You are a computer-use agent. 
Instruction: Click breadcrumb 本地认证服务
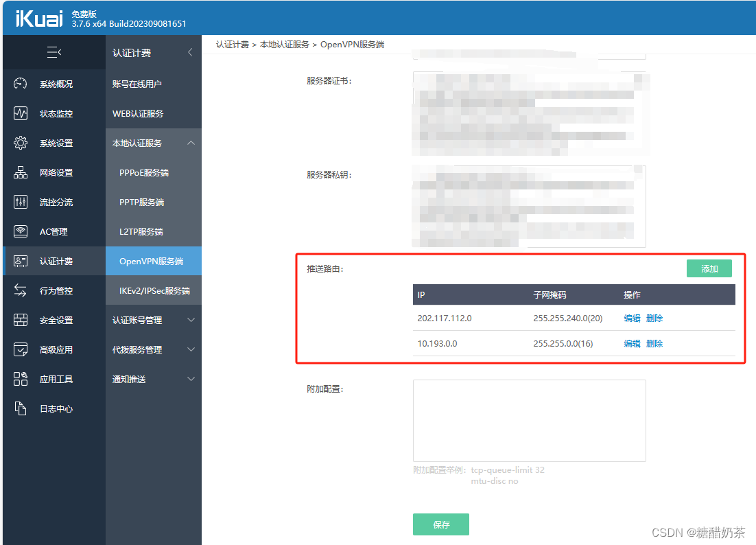tap(285, 45)
